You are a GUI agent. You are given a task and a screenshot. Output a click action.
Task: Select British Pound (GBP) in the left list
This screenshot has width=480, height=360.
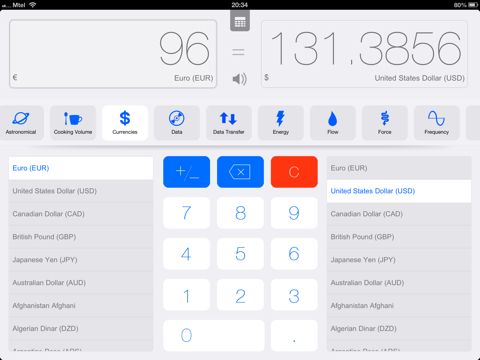[x=81, y=237]
